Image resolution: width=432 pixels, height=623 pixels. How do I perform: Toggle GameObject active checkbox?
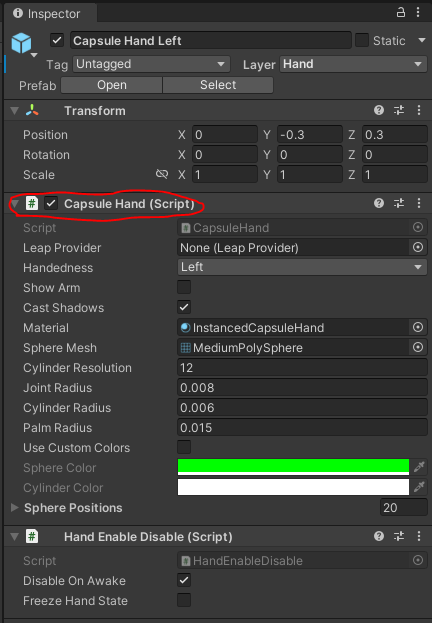57,40
